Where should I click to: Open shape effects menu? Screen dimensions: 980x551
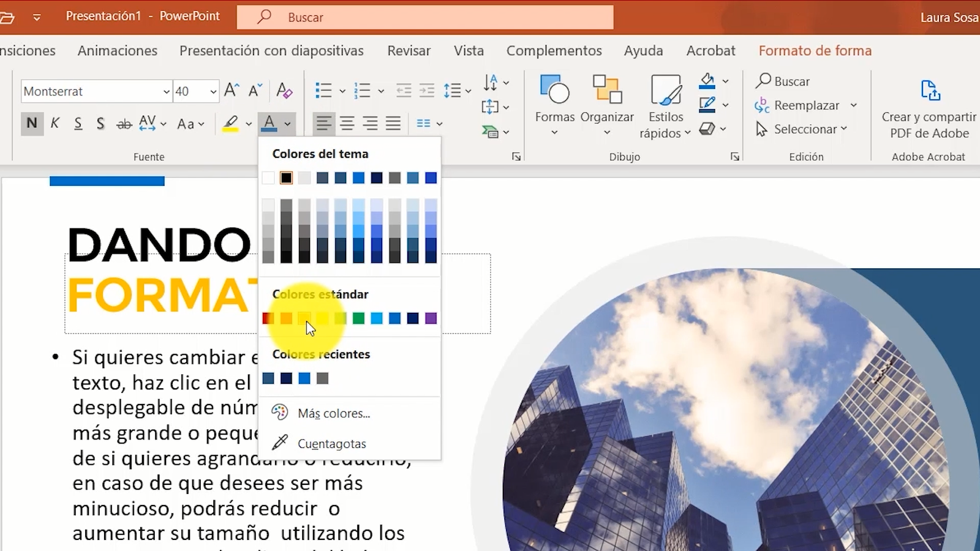(x=713, y=129)
